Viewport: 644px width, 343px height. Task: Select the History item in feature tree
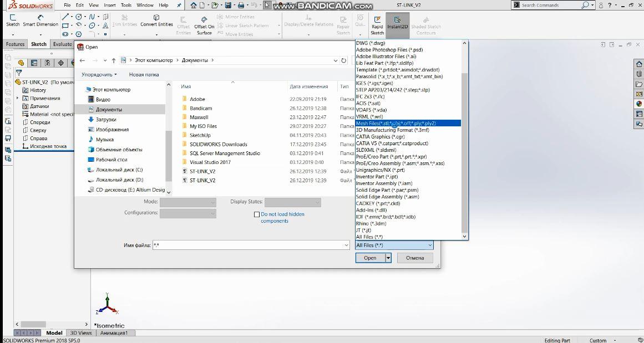click(x=38, y=90)
